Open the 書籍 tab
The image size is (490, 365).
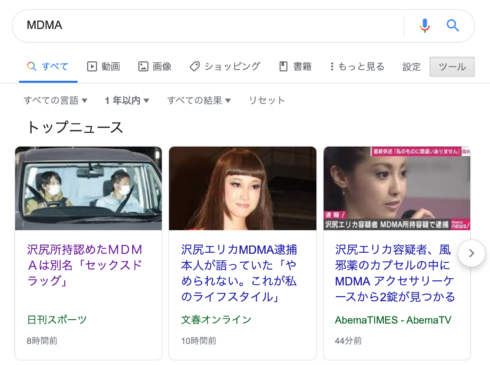pos(295,66)
